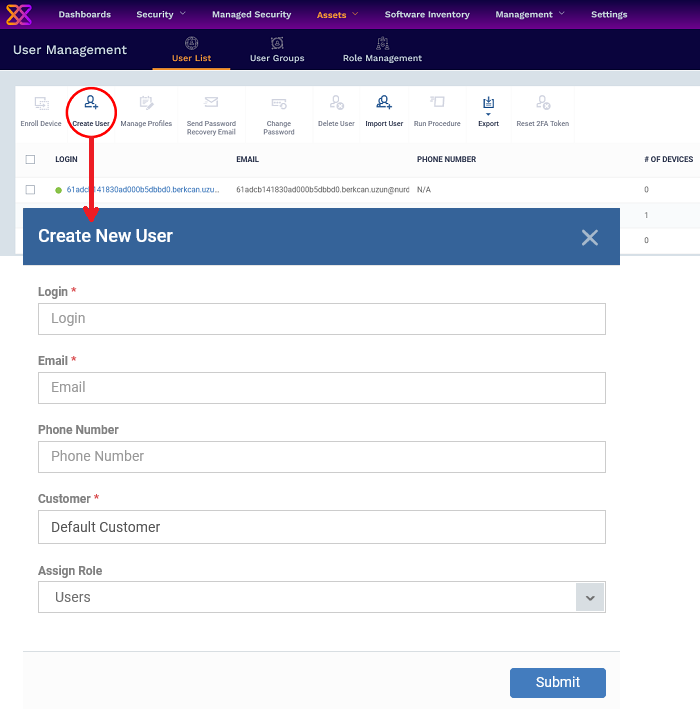This screenshot has height=709, width=700.
Task: Close the Create New User dialog
Action: [x=590, y=237]
